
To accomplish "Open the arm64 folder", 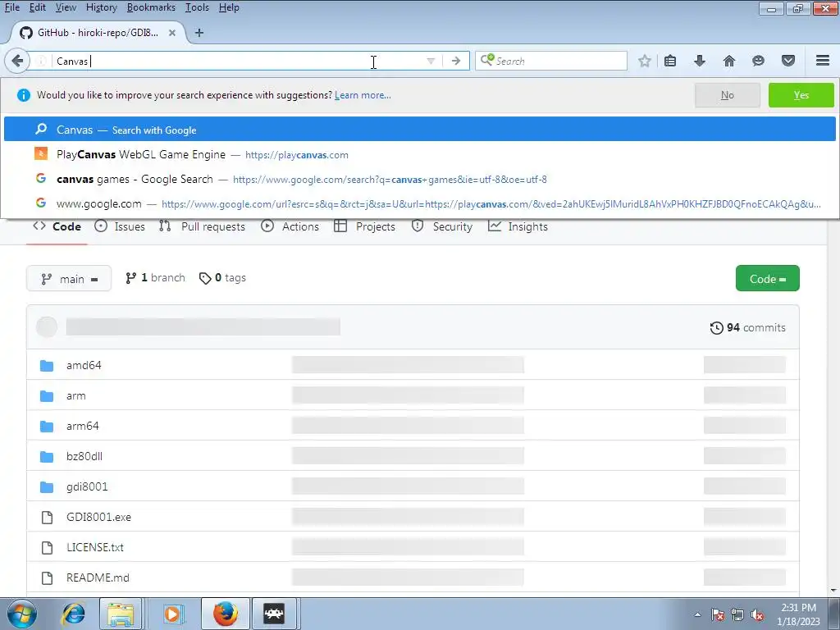I will click(x=82, y=426).
